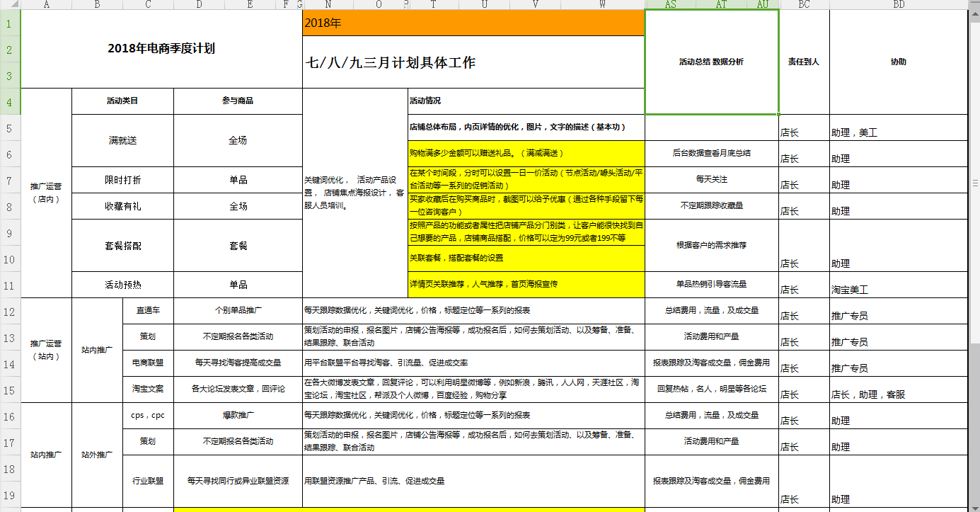
Task: Select the '店铺总体布局，内页详情的优化' cell
Action: click(526, 127)
